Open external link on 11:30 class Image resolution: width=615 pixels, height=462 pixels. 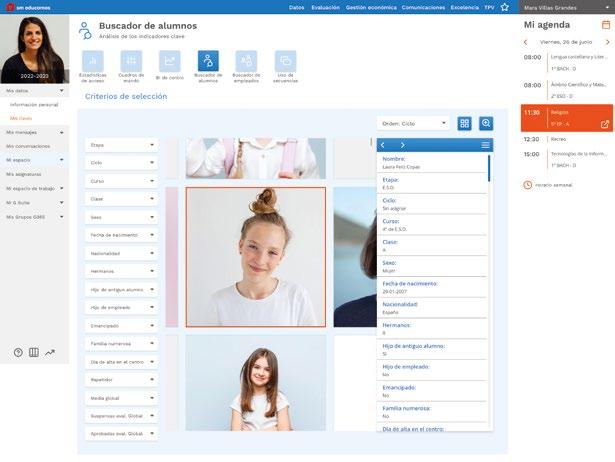[604, 124]
